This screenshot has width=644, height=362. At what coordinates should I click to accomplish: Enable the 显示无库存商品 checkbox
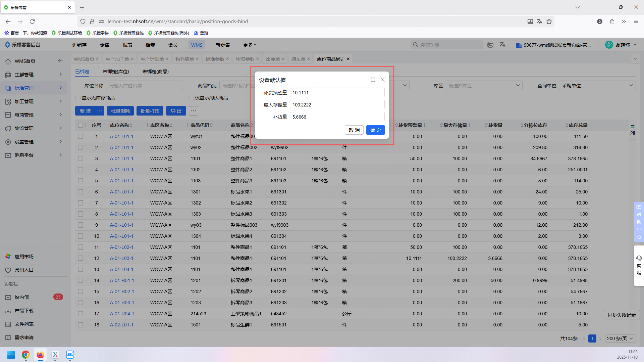point(78,98)
